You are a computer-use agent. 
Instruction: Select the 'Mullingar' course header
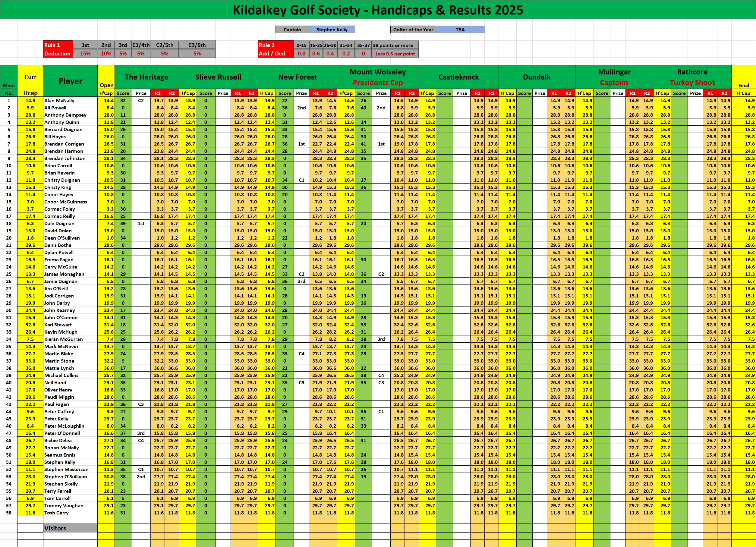point(614,72)
